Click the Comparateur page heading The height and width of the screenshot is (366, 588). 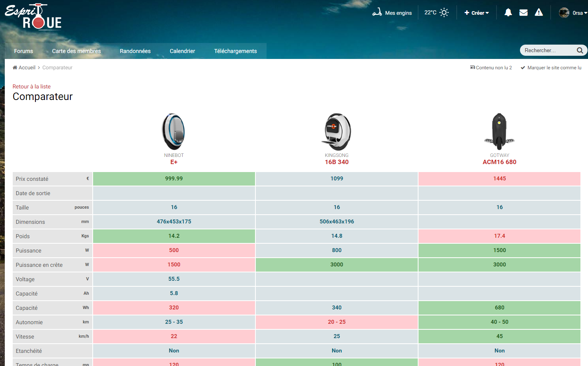[x=43, y=96]
